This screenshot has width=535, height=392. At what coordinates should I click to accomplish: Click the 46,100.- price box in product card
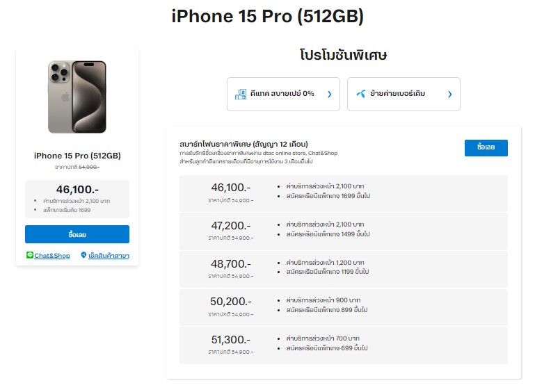77,199
